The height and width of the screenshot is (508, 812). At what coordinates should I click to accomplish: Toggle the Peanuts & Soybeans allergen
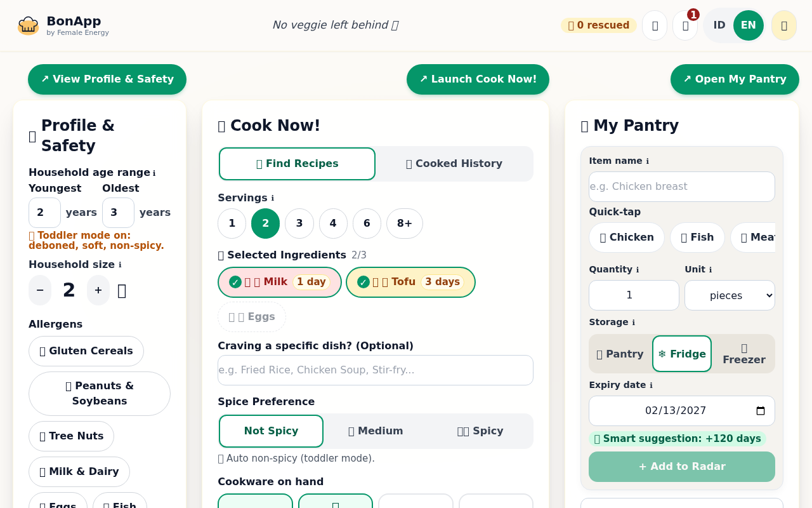pos(100,394)
